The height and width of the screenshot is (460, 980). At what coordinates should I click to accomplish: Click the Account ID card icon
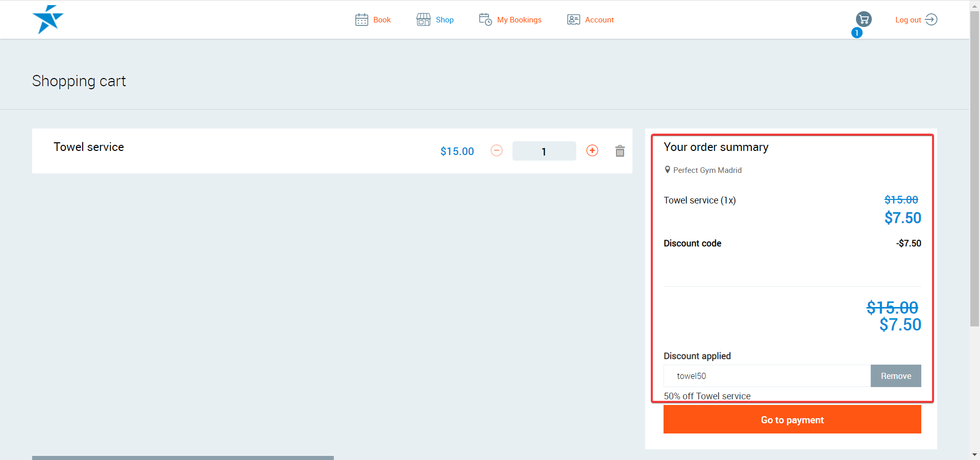[x=573, y=20]
